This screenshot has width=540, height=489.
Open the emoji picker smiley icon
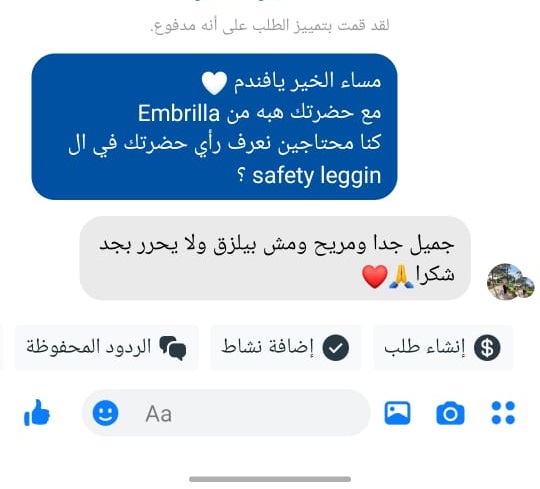pos(105,413)
